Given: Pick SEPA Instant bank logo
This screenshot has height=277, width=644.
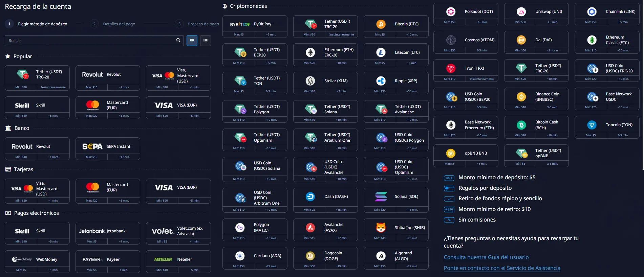Looking at the screenshot, I should pyautogui.click(x=92, y=146).
